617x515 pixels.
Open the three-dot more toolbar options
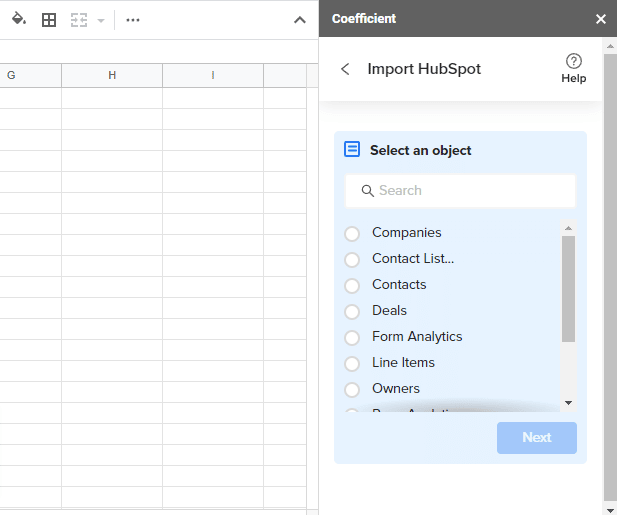pos(133,20)
